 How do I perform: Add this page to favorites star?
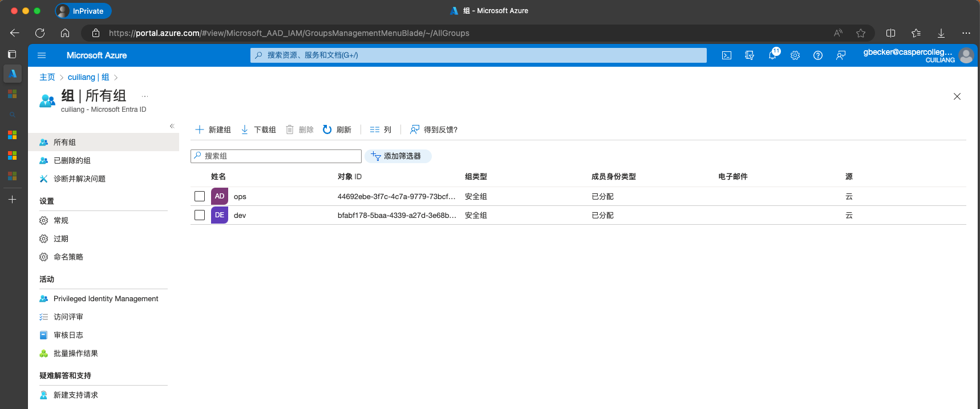[x=861, y=33]
